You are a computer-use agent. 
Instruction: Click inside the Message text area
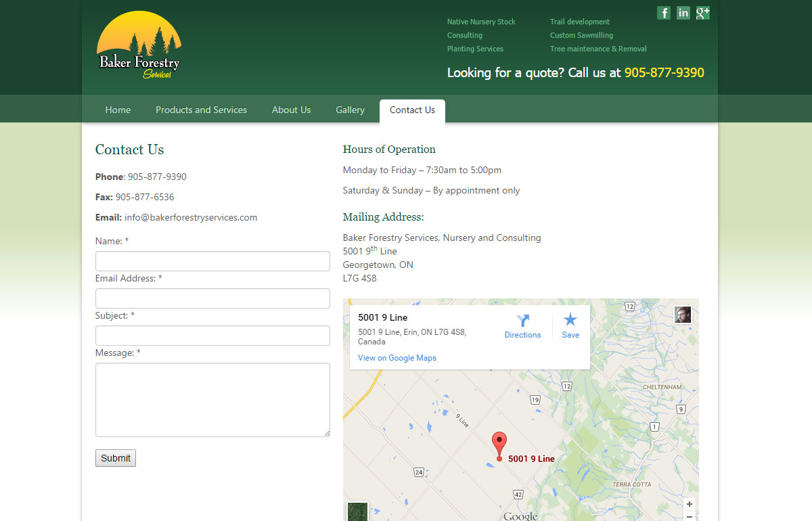pos(212,400)
